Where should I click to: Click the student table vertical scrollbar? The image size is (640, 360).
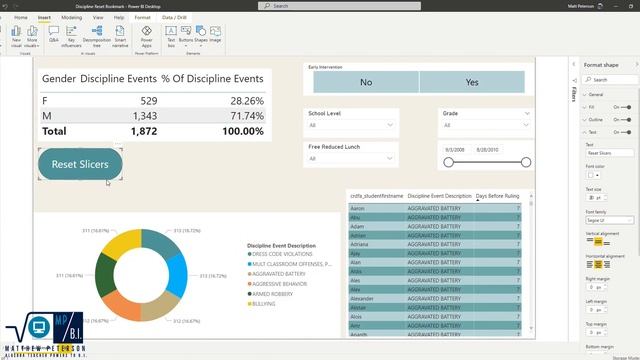(531, 262)
